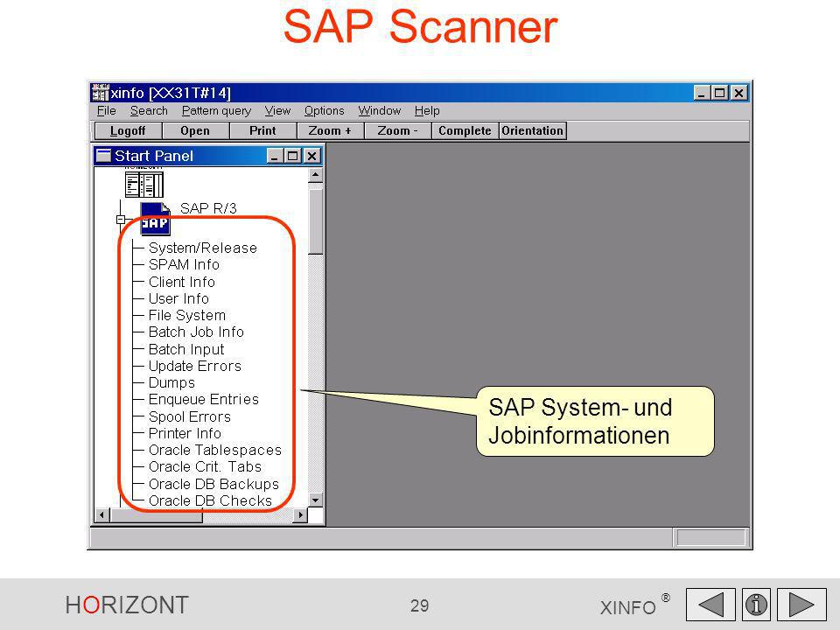840x630 pixels.
Task: Close the xinfo main window
Action: point(738,94)
